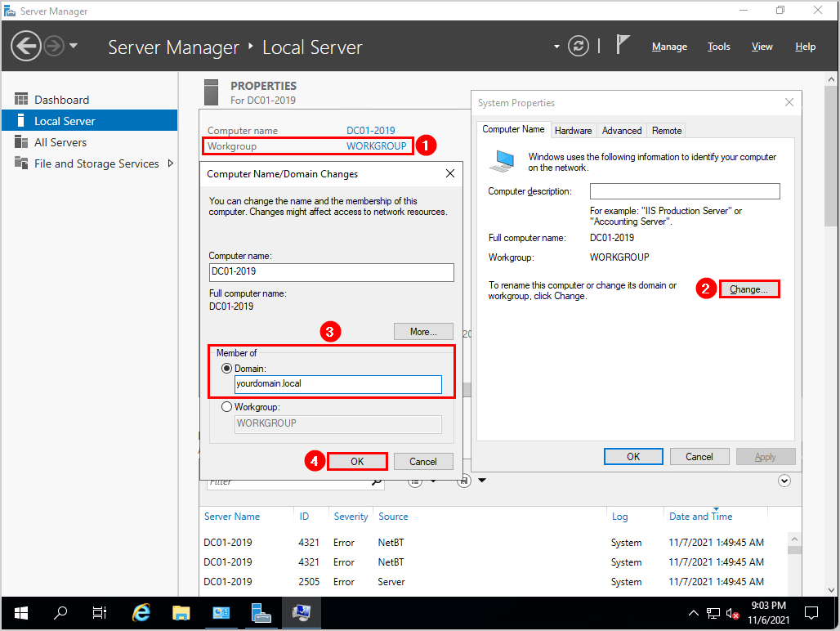Expand File and Storage Services arrow
840x631 pixels.
170,163
